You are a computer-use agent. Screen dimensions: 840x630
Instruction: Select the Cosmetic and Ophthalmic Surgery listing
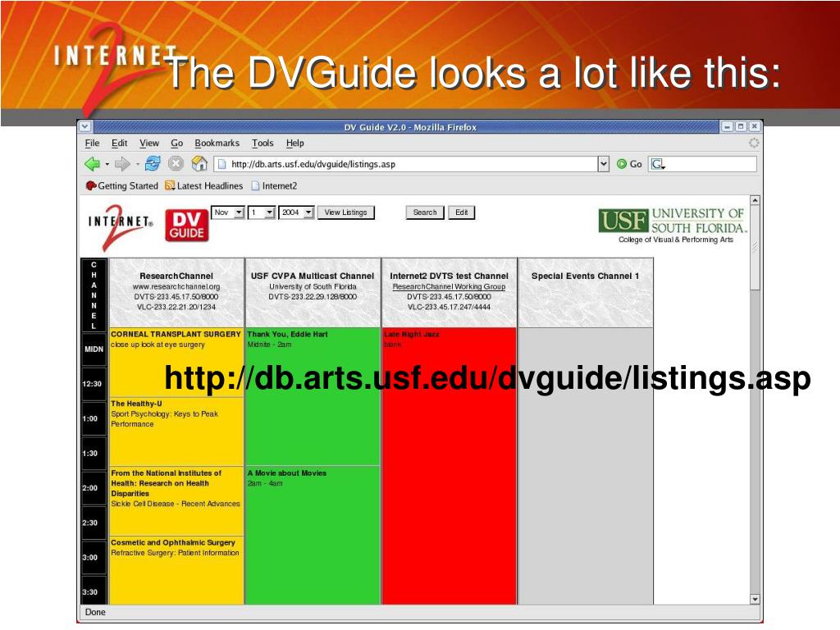[176, 571]
